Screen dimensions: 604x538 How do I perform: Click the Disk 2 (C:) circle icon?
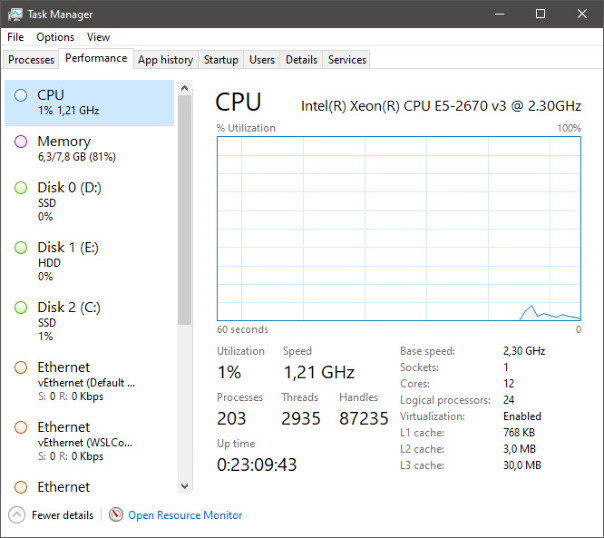(21, 307)
